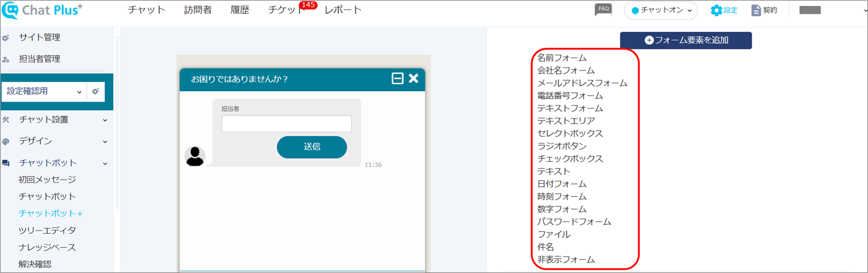Close the chat widget with X

tap(413, 79)
